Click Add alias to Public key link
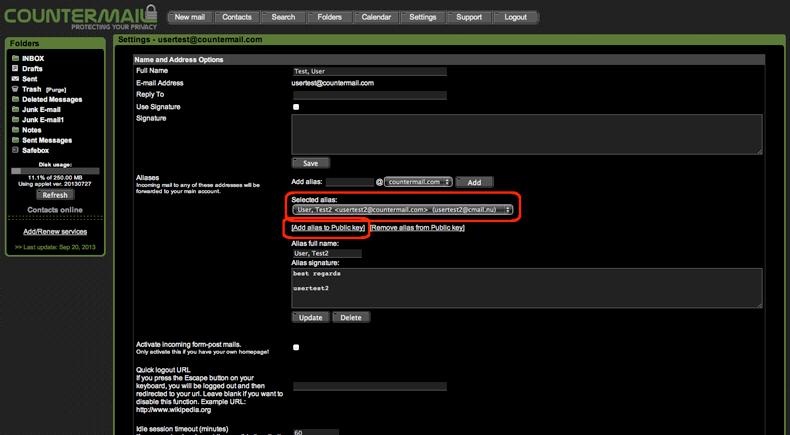The width and height of the screenshot is (790, 435). (328, 228)
